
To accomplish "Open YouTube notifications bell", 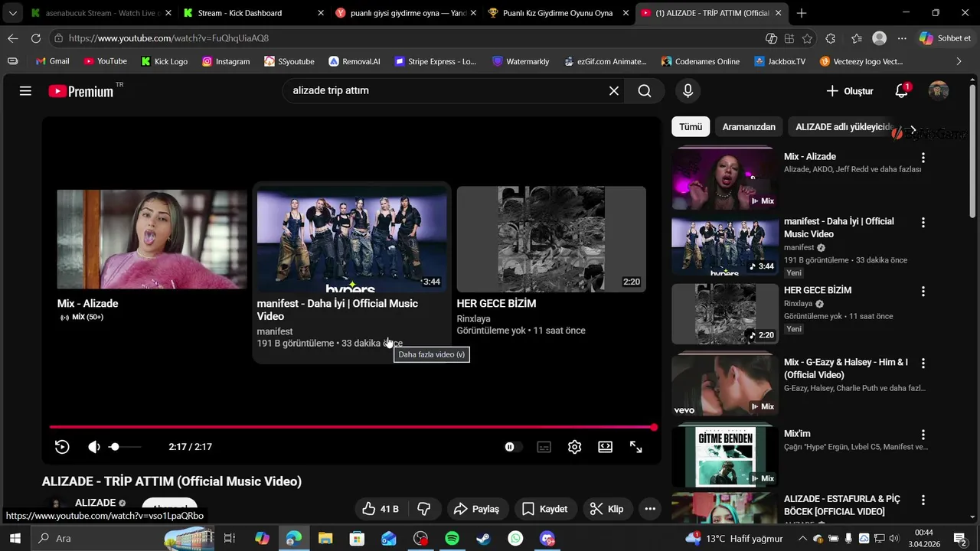I will click(902, 91).
